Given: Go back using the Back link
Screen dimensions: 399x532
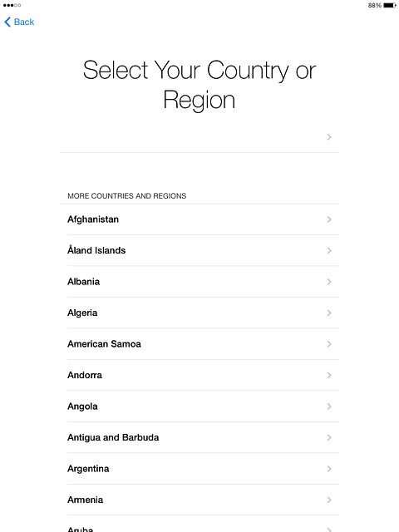Looking at the screenshot, I should click(19, 22).
